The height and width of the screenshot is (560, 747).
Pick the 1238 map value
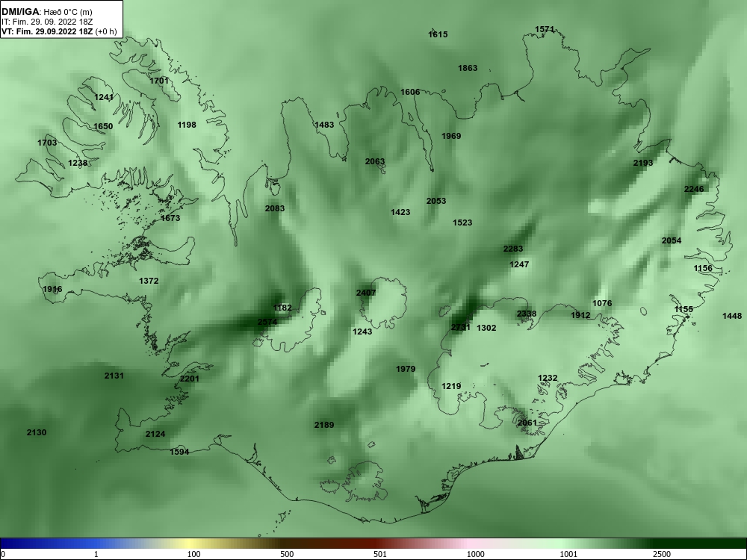78,163
